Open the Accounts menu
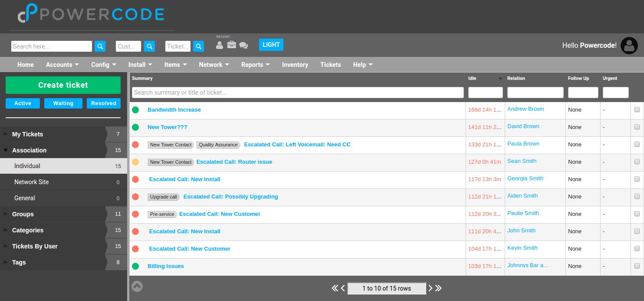The width and height of the screenshot is (644, 301). coord(62,64)
